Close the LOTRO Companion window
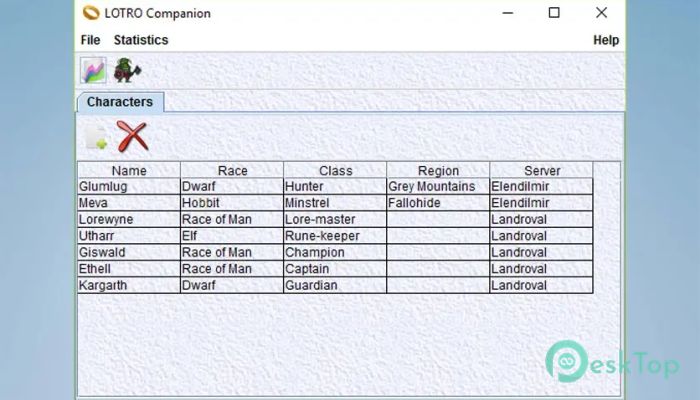The height and width of the screenshot is (400, 700). 601,13
